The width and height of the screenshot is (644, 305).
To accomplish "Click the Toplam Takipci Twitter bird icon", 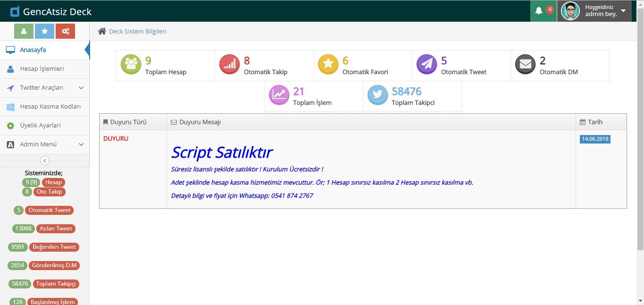I will click(x=377, y=96).
